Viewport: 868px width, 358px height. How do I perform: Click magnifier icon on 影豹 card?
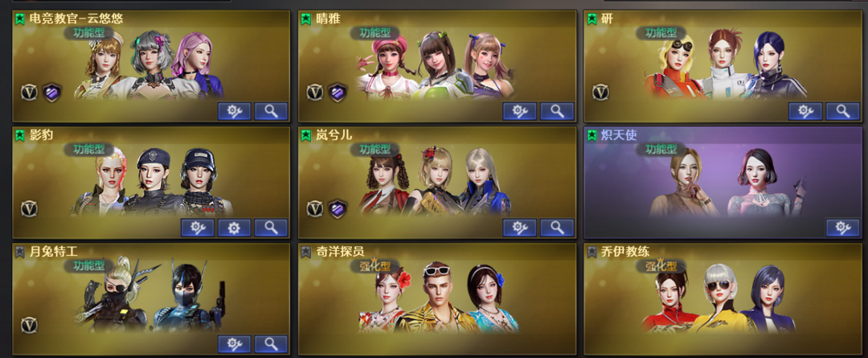(x=271, y=228)
